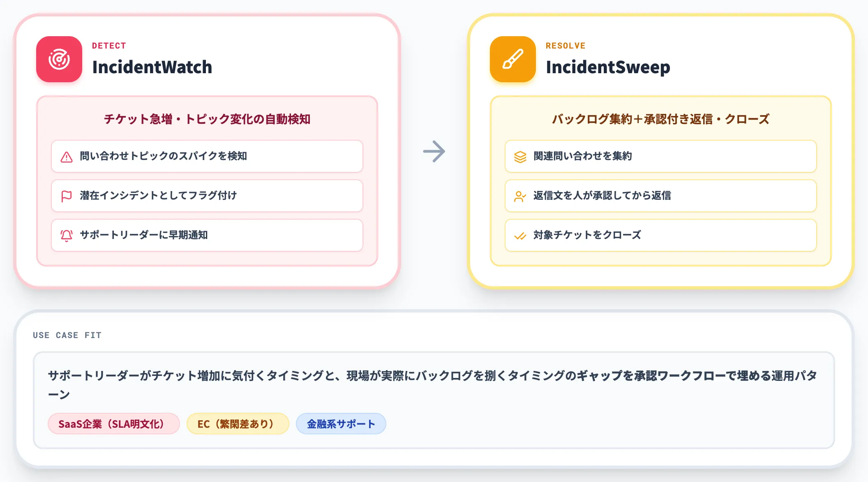Open the row 返信文を人が承認してから返信
Screen dimensions: 868x482
pyautogui.click(x=661, y=196)
